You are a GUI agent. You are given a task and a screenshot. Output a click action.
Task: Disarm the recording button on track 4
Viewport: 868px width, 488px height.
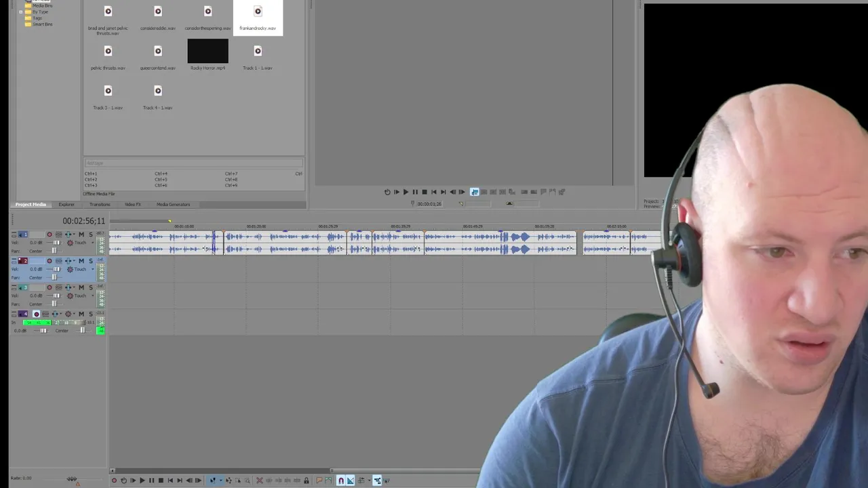click(37, 314)
